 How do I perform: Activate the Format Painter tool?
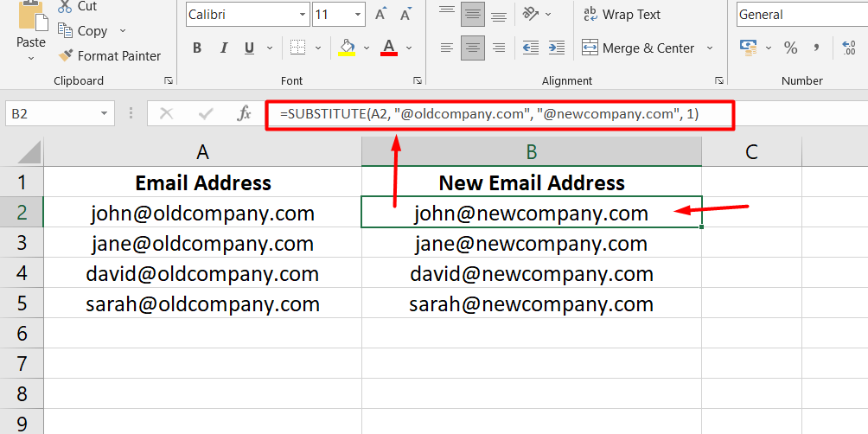(109, 56)
